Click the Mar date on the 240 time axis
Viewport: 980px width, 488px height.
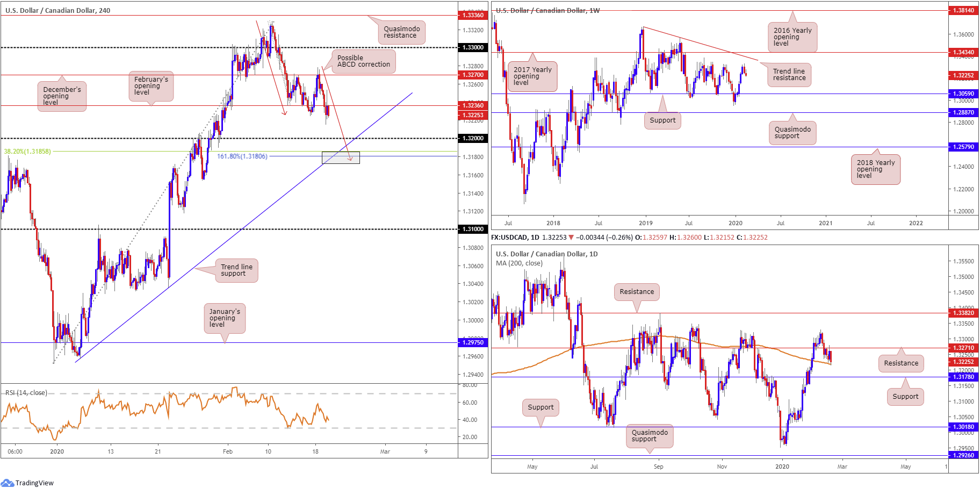pos(385,451)
